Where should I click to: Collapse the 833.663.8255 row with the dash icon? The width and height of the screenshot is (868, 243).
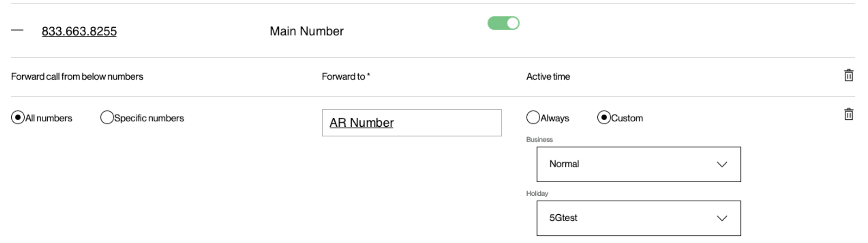[x=17, y=30]
